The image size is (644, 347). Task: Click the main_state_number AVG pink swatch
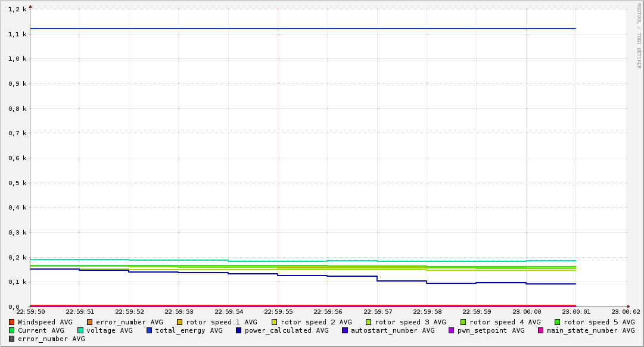click(541, 330)
